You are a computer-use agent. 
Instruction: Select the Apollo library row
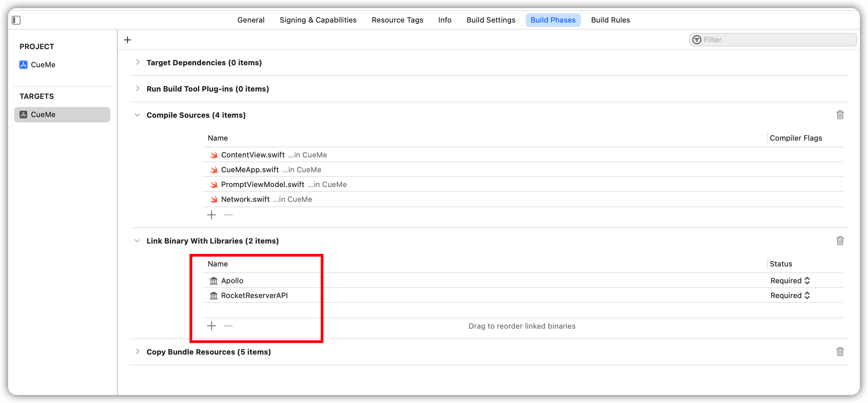[522, 281]
